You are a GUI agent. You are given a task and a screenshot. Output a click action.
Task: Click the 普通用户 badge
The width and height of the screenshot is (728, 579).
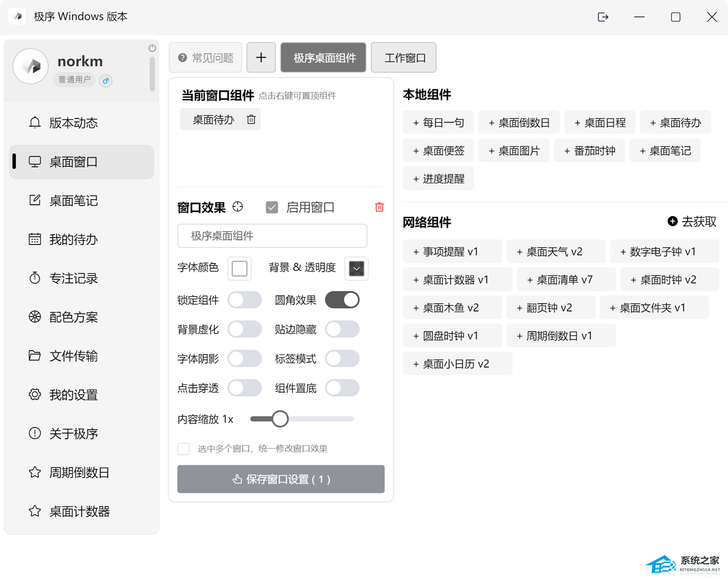(x=75, y=80)
